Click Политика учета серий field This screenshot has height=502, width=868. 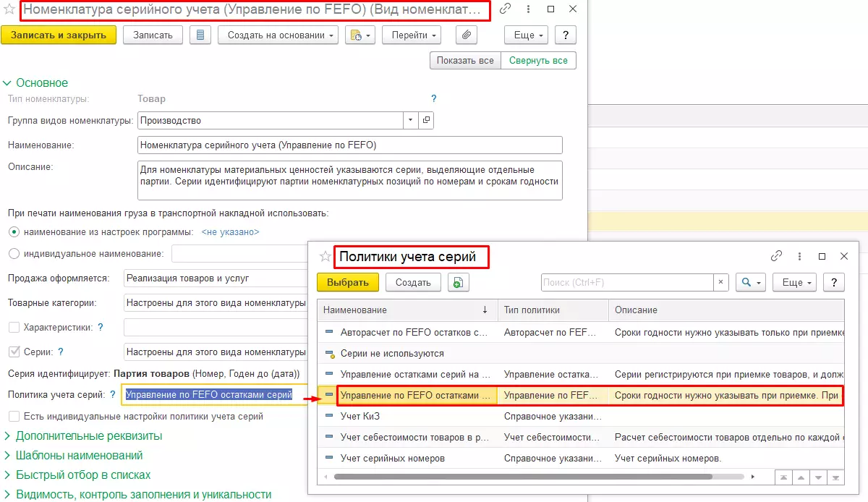(215, 395)
